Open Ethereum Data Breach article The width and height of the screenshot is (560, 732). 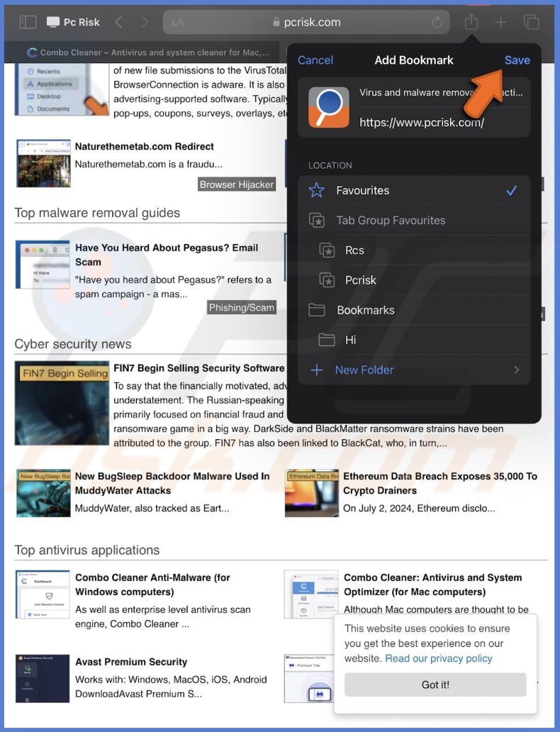[x=440, y=483]
